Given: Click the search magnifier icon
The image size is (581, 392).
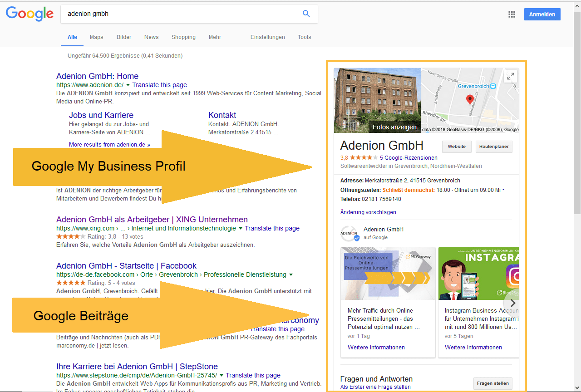Looking at the screenshot, I should [x=306, y=14].
